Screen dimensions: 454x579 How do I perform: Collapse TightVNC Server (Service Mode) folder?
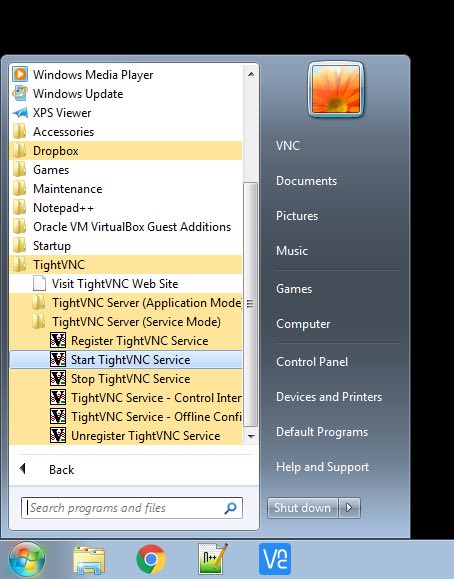126,322
